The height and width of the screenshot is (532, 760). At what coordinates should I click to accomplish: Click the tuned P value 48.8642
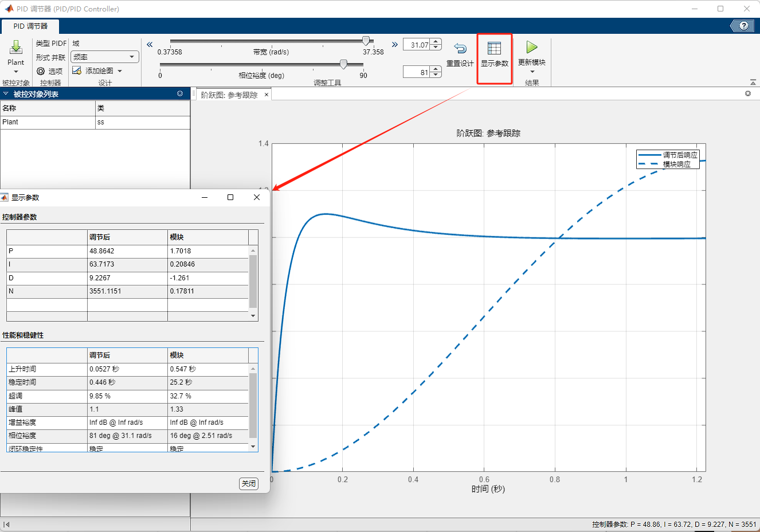[102, 251]
